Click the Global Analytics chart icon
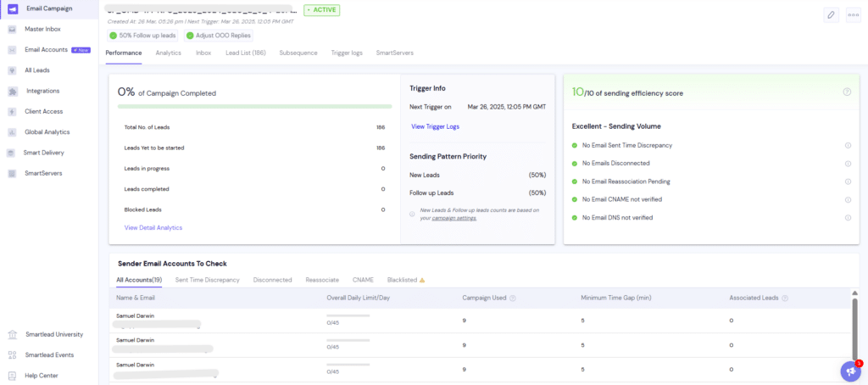Screen dimensions: 868x385 pos(12,132)
